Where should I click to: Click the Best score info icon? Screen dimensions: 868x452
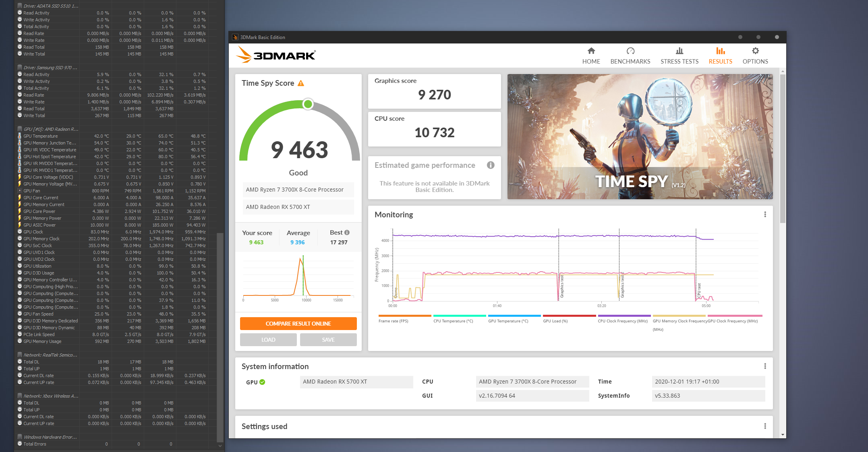347,232
